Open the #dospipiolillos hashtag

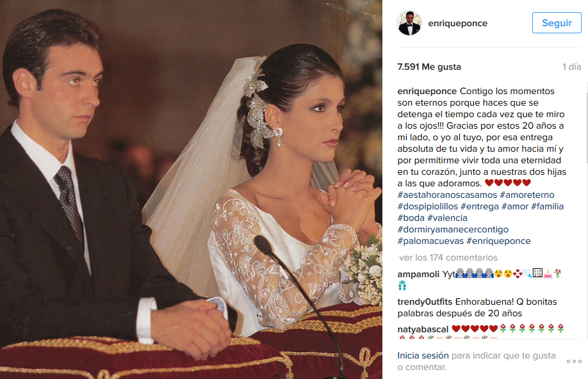[427, 207]
